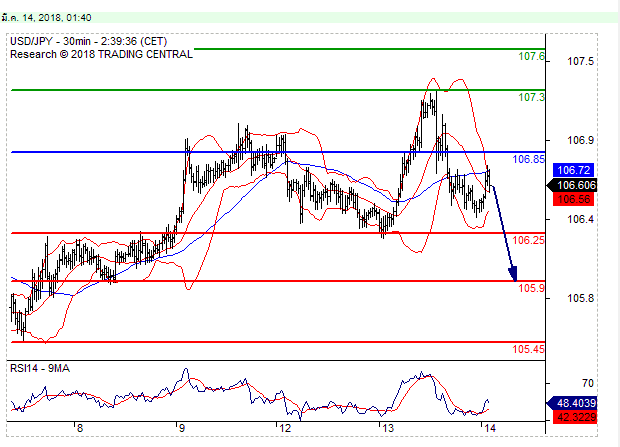Click the 107.6 resistance level label

point(531,56)
